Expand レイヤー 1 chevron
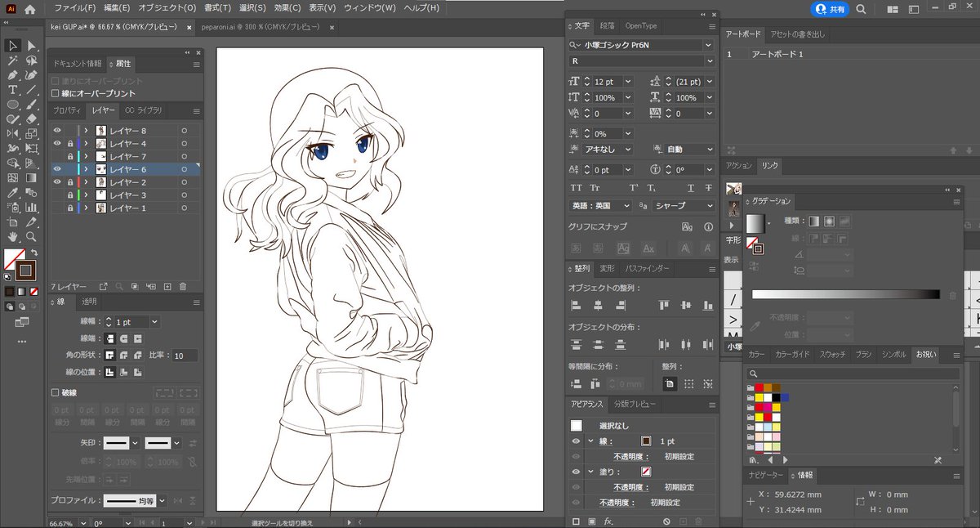 point(86,208)
